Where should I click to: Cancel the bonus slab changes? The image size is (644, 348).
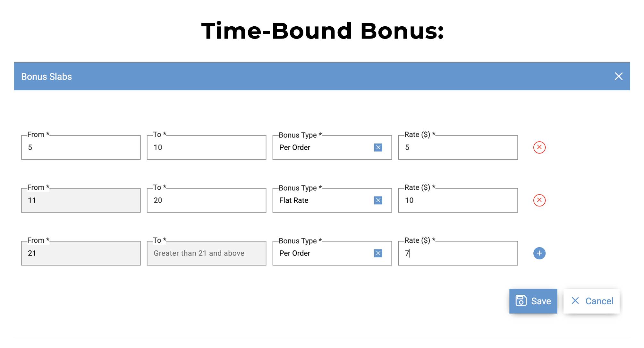point(592,301)
